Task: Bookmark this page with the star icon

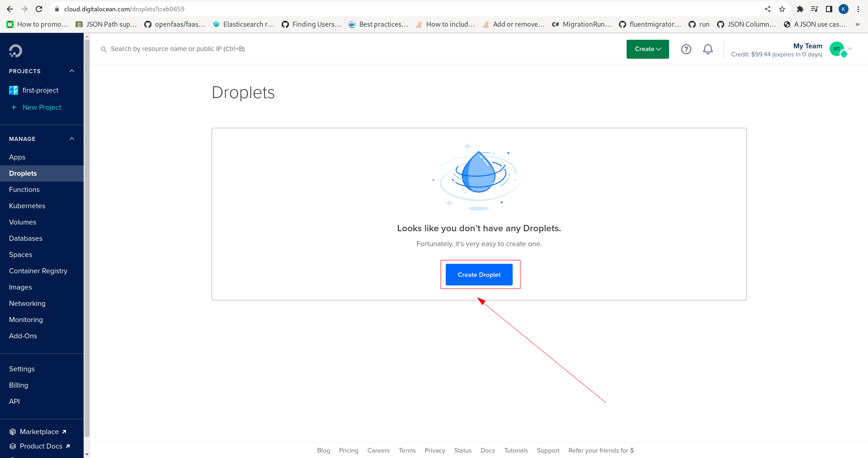Action: point(782,9)
